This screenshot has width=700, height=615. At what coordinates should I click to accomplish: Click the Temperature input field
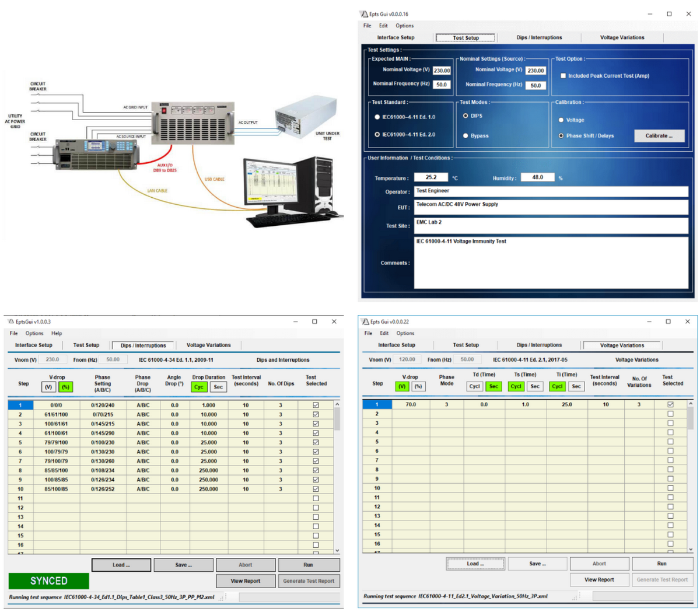point(430,177)
